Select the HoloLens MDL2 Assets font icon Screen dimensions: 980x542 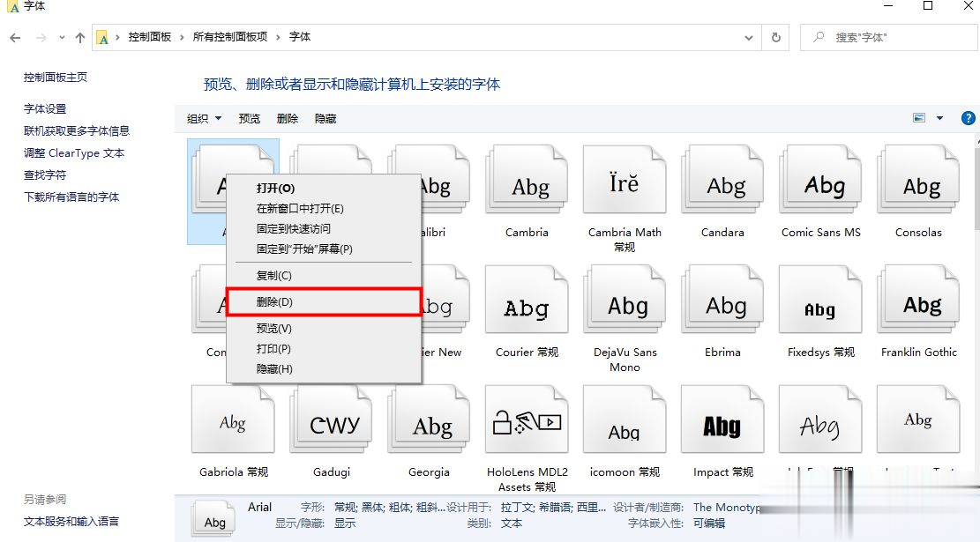(527, 419)
